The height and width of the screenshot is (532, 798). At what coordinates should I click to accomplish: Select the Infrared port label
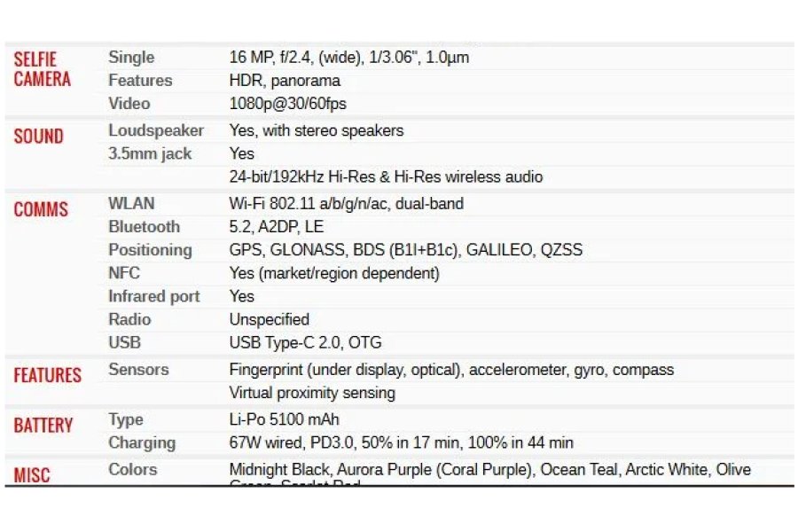[x=154, y=296]
